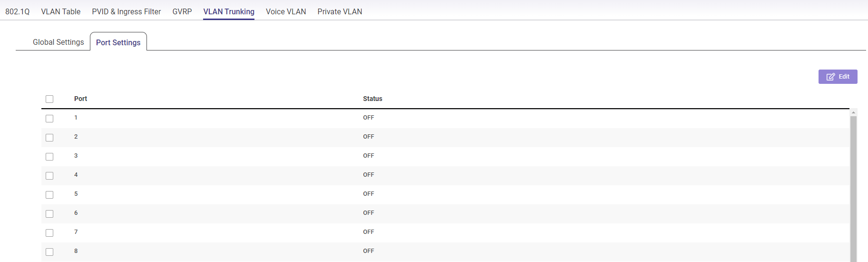
Task: Select checkbox for port 1
Action: click(49, 119)
